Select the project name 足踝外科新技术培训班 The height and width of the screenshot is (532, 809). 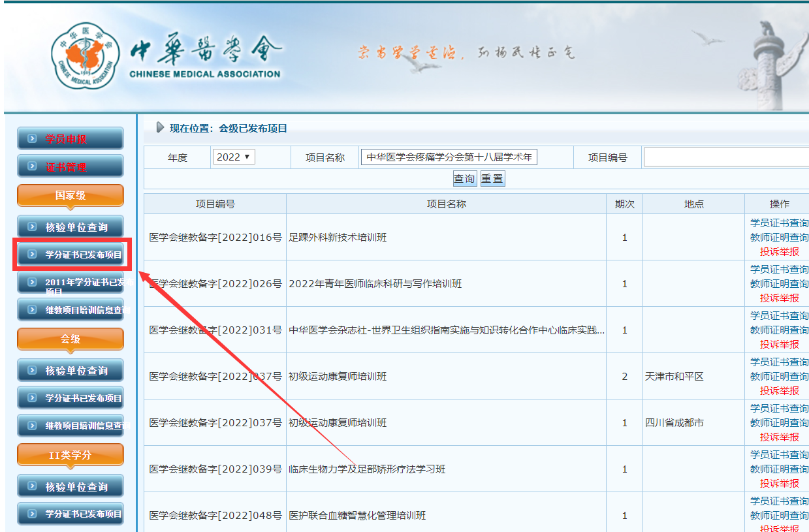(338, 238)
